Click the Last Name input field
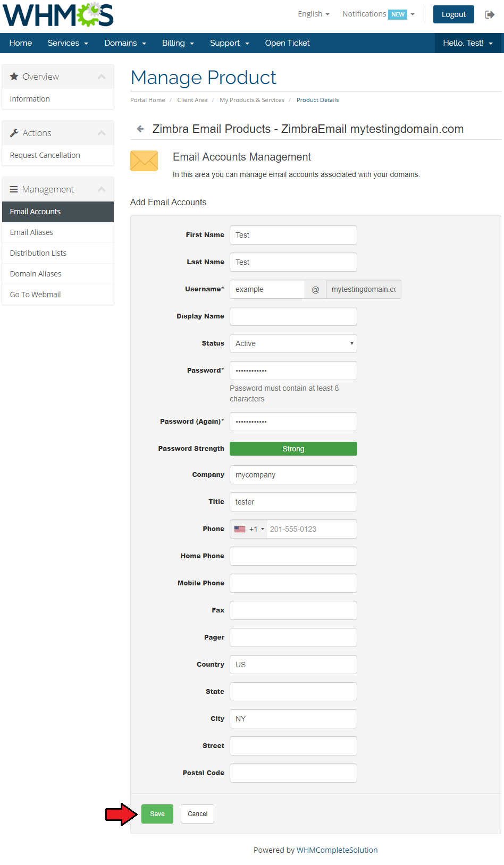This screenshot has height=865, width=504. (293, 262)
